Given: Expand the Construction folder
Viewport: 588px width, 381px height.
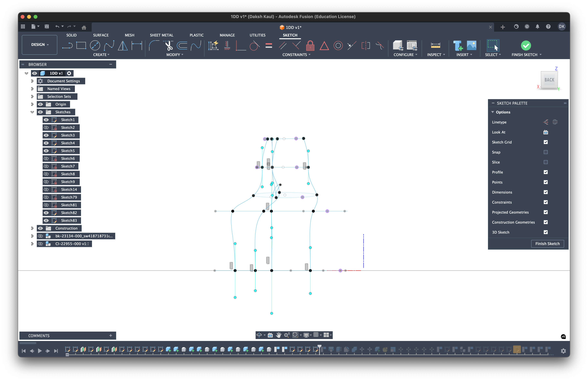Looking at the screenshot, I should (32, 228).
